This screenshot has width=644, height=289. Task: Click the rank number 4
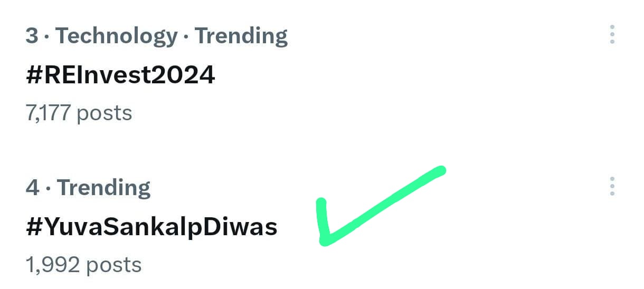click(32, 188)
